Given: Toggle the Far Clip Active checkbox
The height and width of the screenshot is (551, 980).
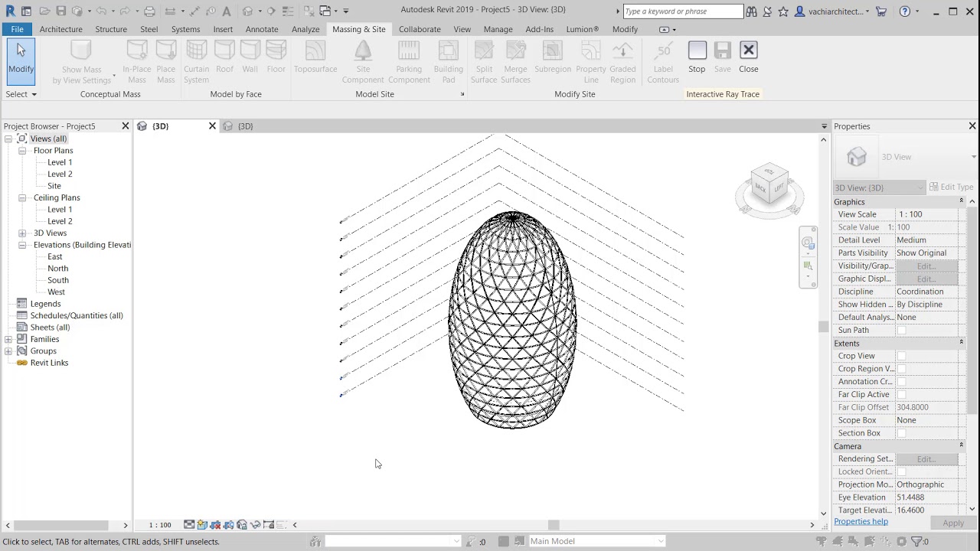Looking at the screenshot, I should click(901, 395).
